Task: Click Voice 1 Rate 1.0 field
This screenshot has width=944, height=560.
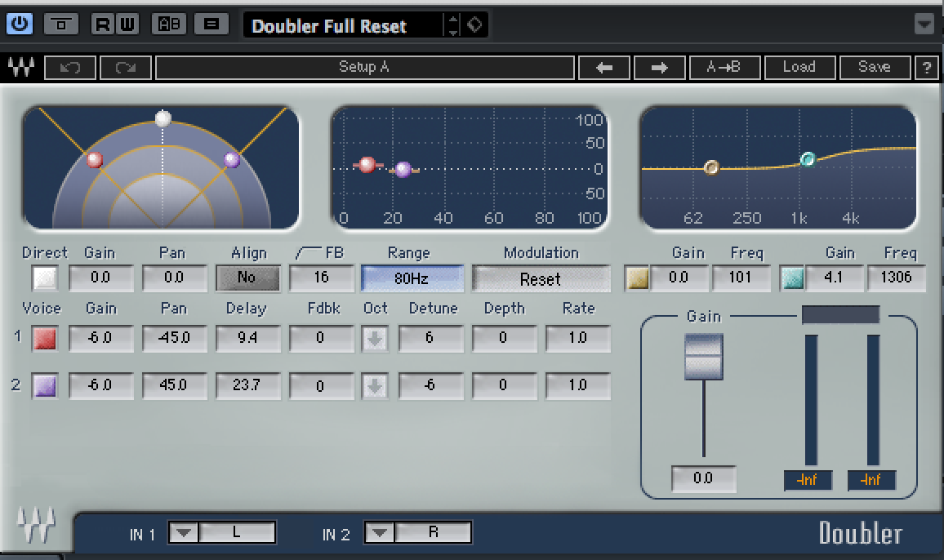Action: 577,338
